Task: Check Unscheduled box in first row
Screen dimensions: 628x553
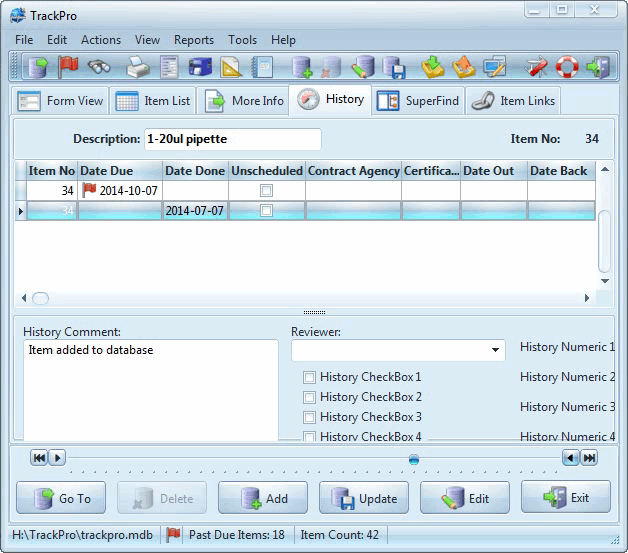Action: [x=266, y=191]
